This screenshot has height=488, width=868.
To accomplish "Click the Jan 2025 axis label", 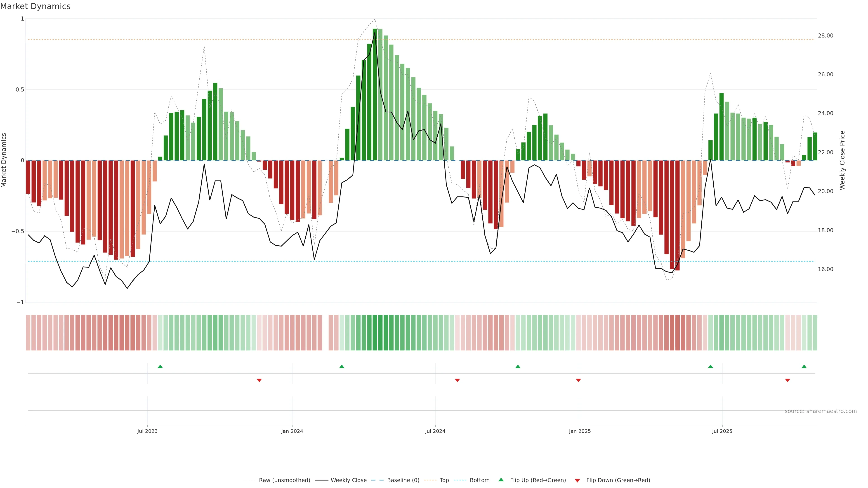I will (580, 431).
